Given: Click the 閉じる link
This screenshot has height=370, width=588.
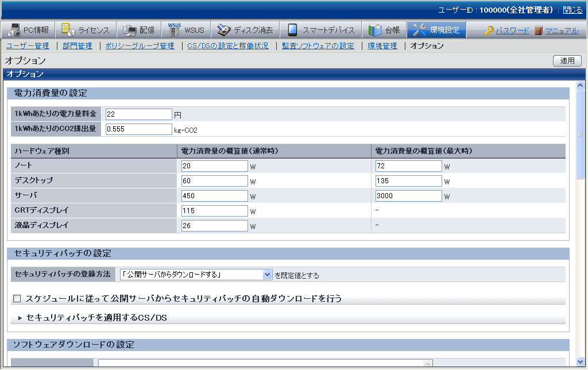Looking at the screenshot, I should (572, 10).
